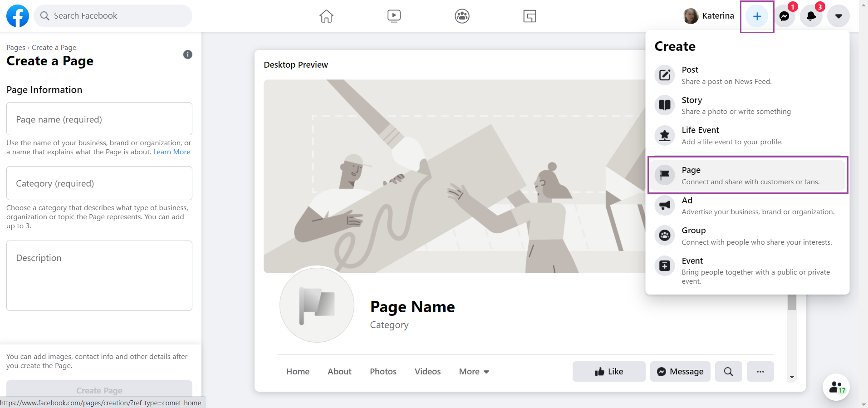Click the Create Page button

click(x=99, y=390)
